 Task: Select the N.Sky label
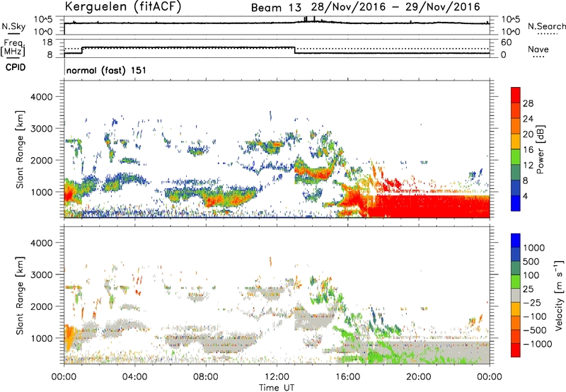tap(13, 26)
